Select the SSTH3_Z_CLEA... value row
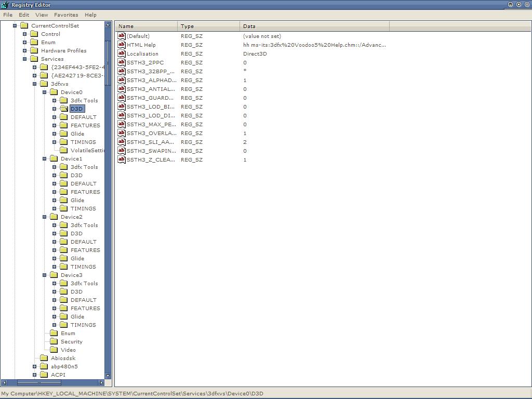 (151, 160)
